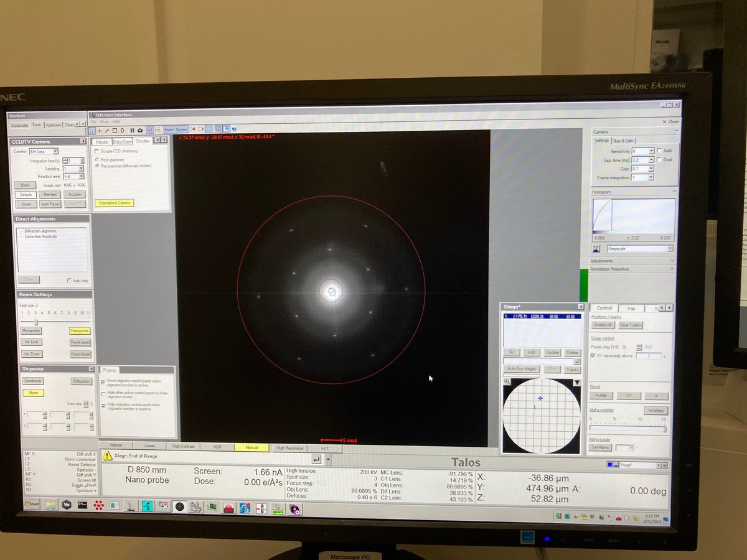Click the Standalone Camera button
The width and height of the screenshot is (747, 560).
click(115, 203)
